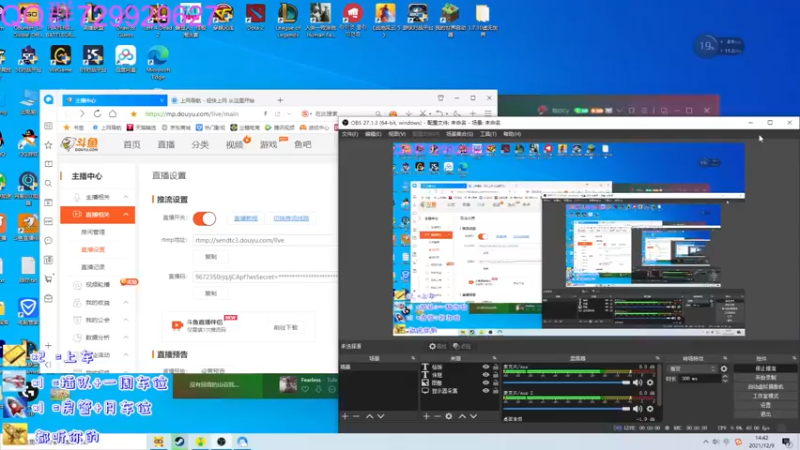Remove scene with minus icon in scenes panel
This screenshot has width=800, height=450.
click(356, 416)
